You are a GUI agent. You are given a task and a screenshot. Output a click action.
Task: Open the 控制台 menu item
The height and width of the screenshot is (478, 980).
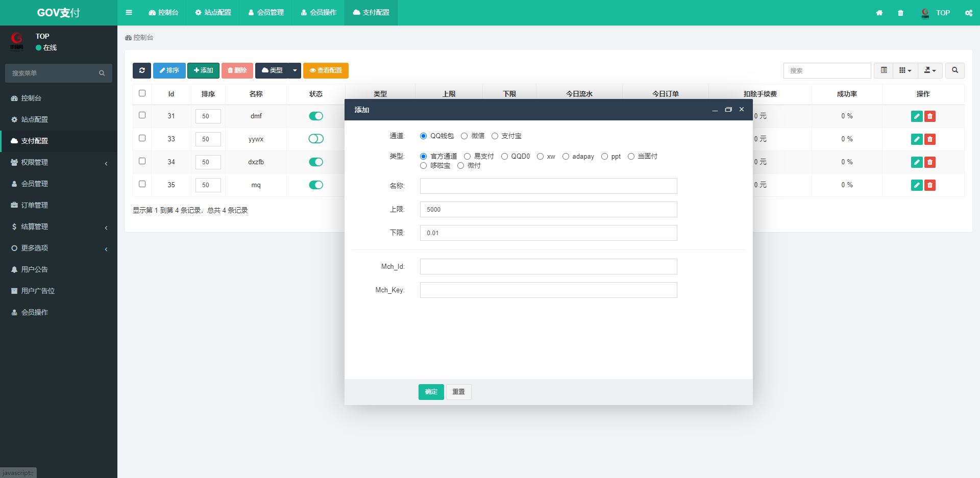(x=163, y=12)
